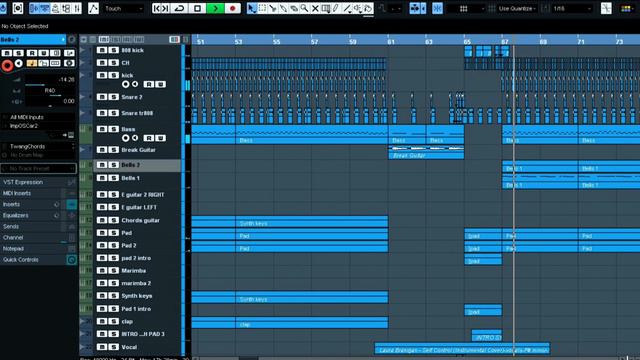Toggle monitor on the Bass track
The height and width of the screenshot is (360, 640).
click(x=135, y=138)
